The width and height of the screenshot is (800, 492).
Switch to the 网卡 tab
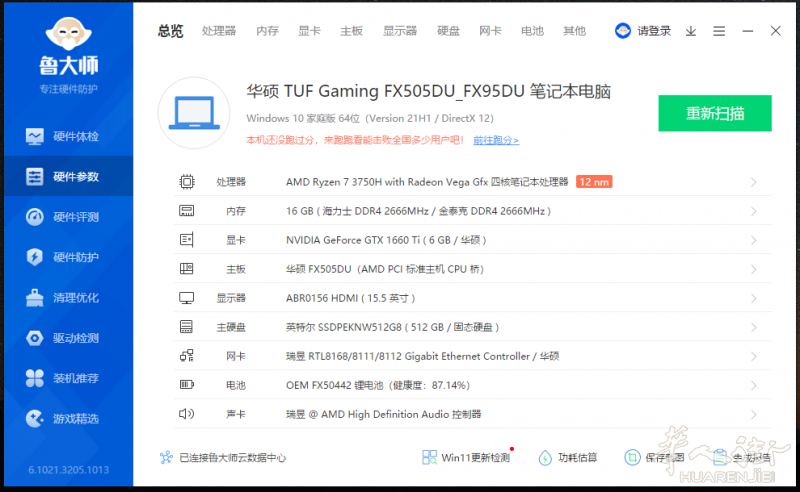pos(490,31)
